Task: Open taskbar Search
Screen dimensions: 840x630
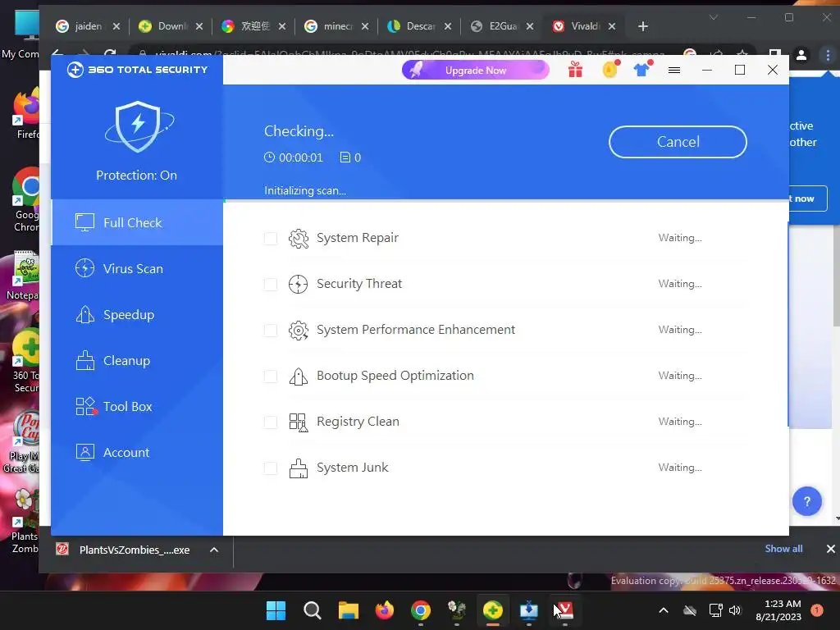Action: (313, 610)
